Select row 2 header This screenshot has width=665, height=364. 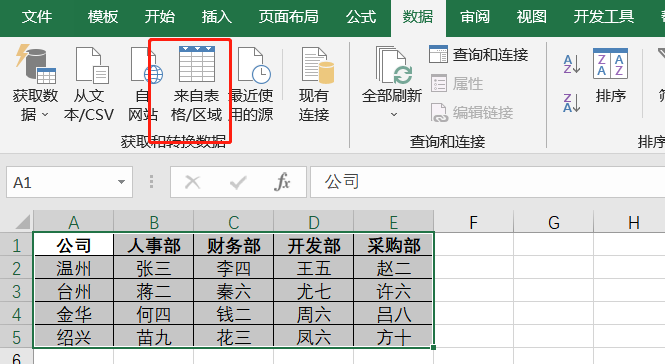click(x=17, y=268)
